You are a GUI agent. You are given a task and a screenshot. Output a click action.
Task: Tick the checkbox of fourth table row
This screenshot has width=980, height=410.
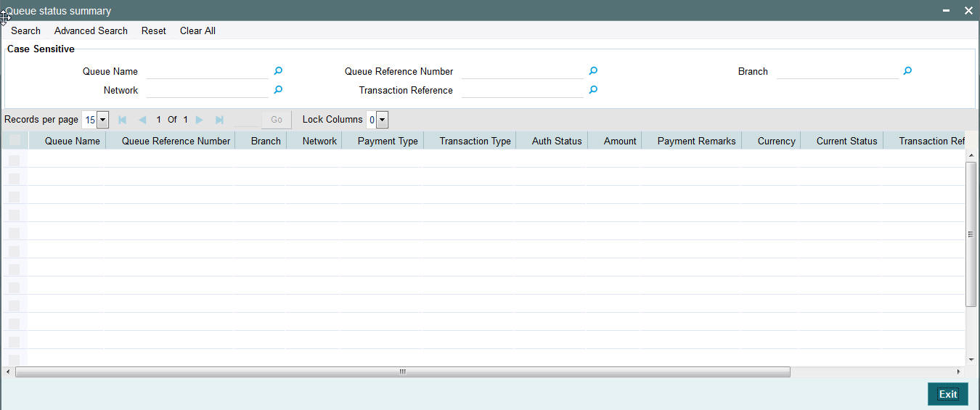(x=15, y=215)
